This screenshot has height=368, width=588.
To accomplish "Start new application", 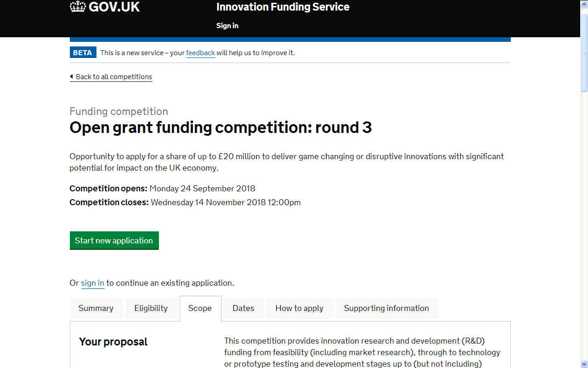I will coord(114,241).
